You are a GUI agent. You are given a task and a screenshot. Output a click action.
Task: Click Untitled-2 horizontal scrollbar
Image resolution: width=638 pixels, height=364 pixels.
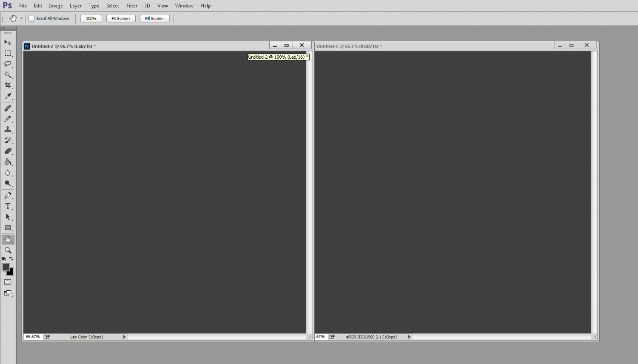click(x=217, y=337)
